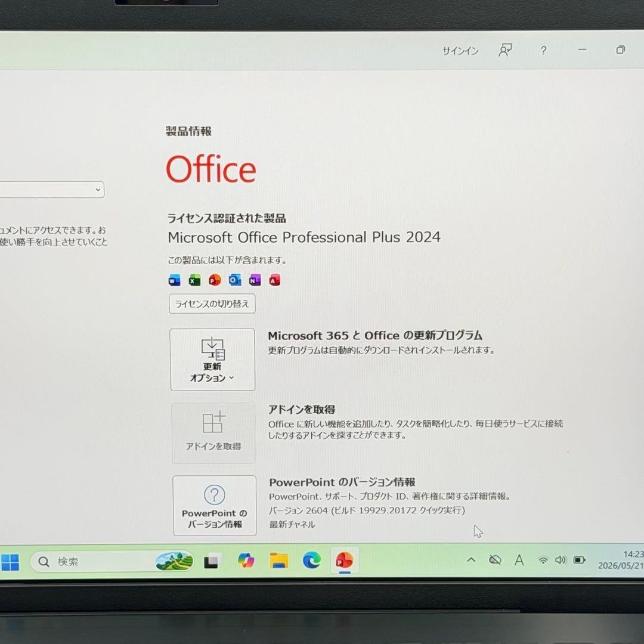Launch Copilot from the taskbar
Screen dimensions: 644x644
pos(246,561)
